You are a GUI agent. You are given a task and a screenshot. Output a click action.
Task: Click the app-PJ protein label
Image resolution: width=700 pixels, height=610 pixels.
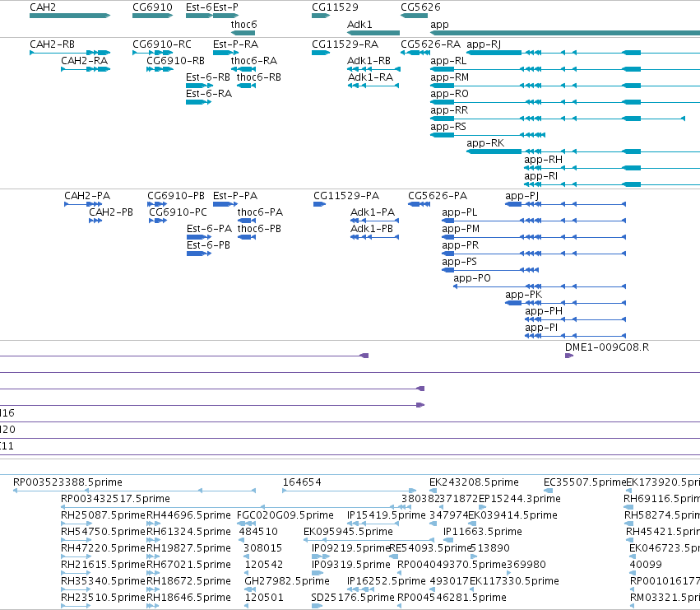click(522, 196)
